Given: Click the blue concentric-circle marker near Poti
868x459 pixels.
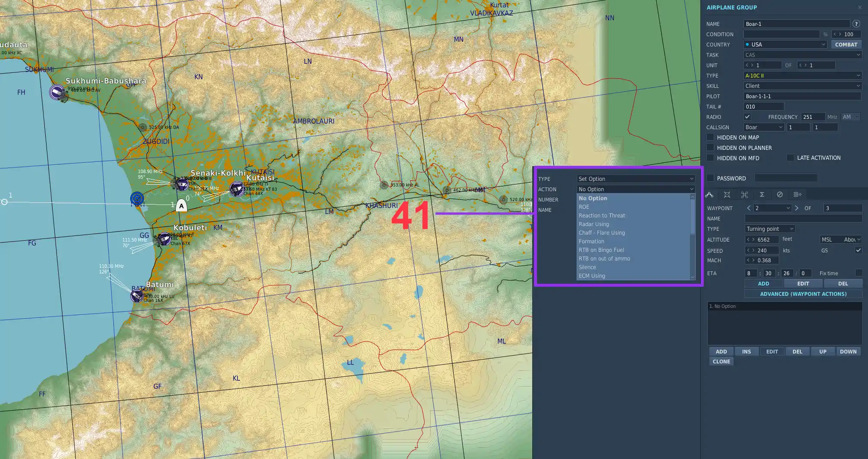Looking at the screenshot, I should point(137,198).
